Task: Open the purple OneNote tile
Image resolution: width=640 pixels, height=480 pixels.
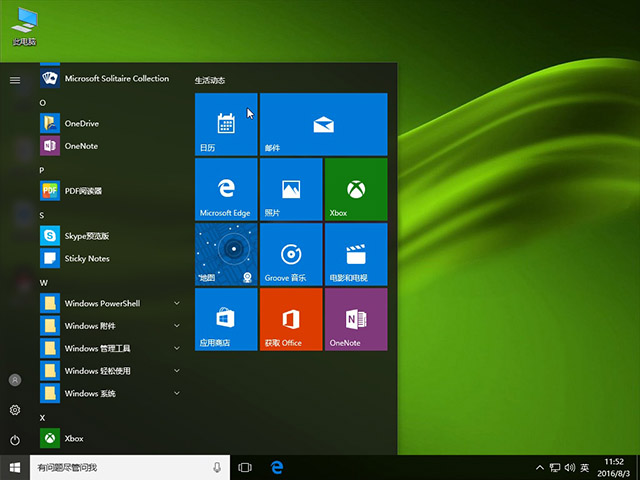Action: point(355,319)
